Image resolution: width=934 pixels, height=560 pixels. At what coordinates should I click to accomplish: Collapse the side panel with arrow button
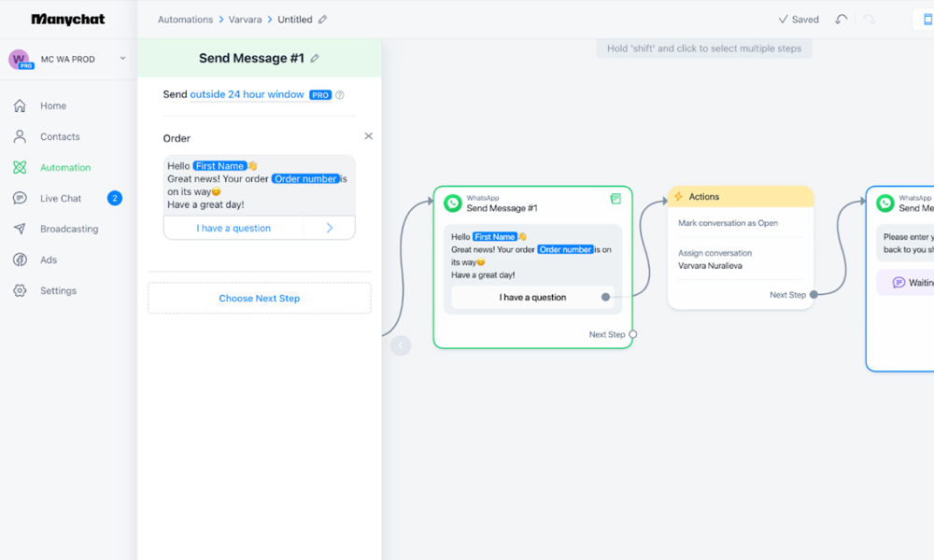pyautogui.click(x=401, y=345)
